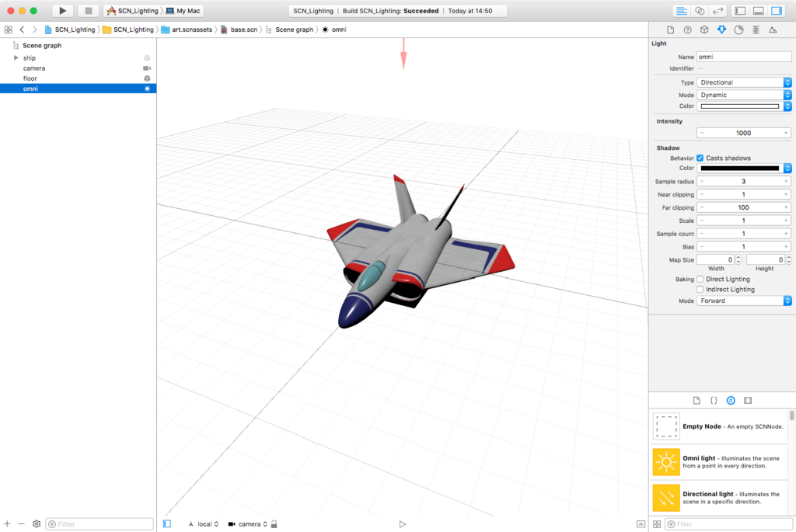Open the scene graph actions gear menu

[37, 524]
